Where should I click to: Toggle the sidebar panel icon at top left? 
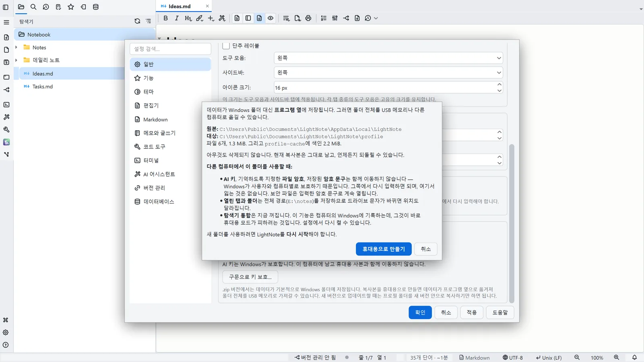(6, 7)
